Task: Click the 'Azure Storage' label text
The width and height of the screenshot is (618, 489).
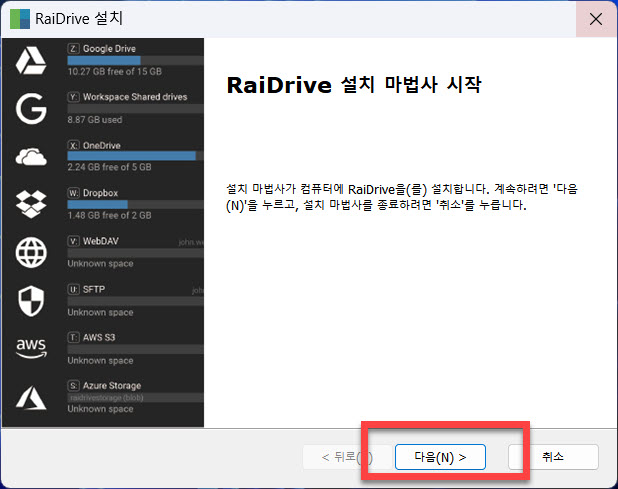Action: [112, 386]
